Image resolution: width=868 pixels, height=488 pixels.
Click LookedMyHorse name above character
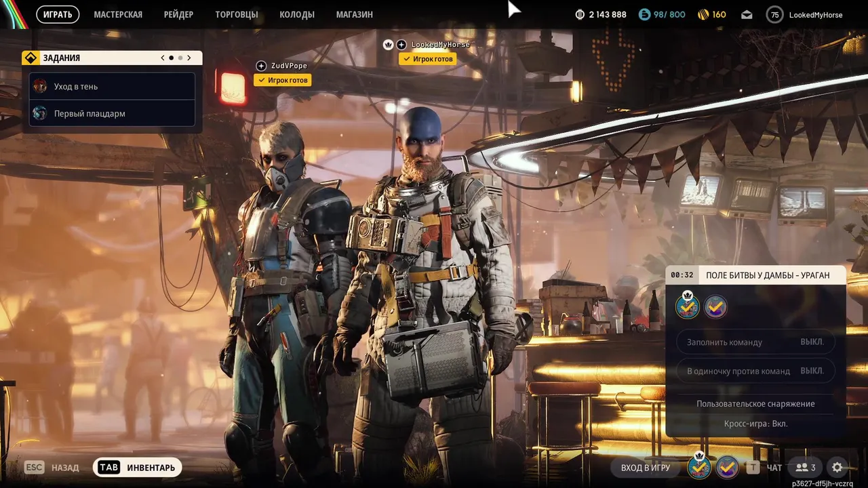441,45
